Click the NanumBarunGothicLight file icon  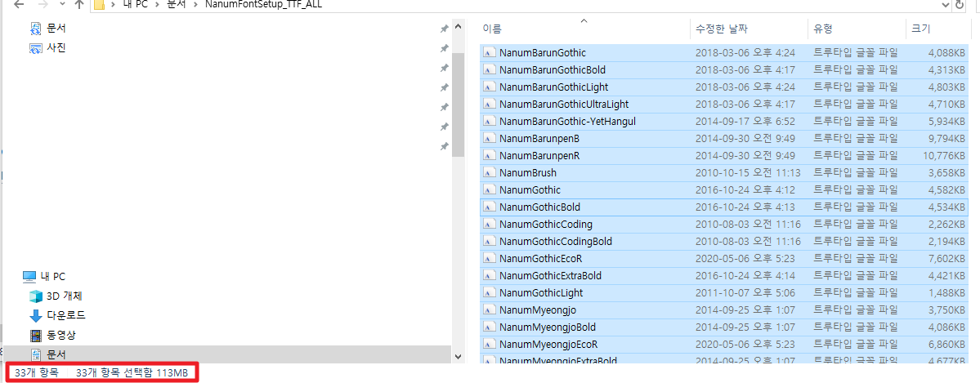(490, 87)
